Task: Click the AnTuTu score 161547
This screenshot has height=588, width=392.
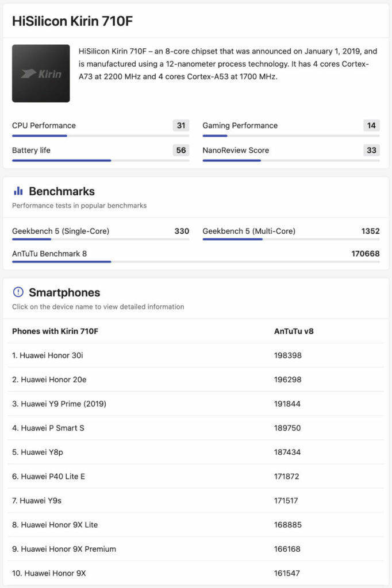Action: point(287,573)
